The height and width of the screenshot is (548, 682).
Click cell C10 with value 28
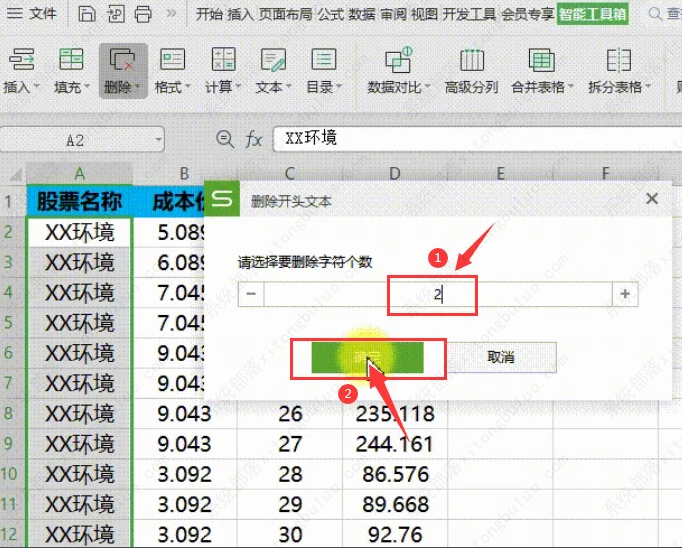coord(290,474)
